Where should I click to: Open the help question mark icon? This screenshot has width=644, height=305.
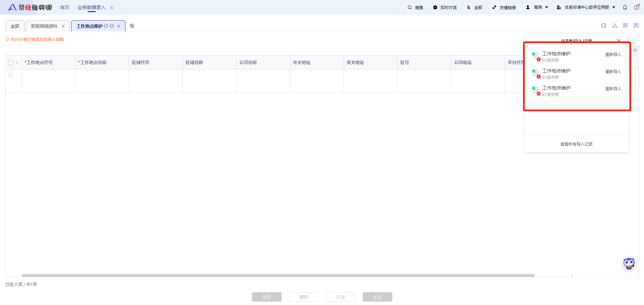[636, 7]
